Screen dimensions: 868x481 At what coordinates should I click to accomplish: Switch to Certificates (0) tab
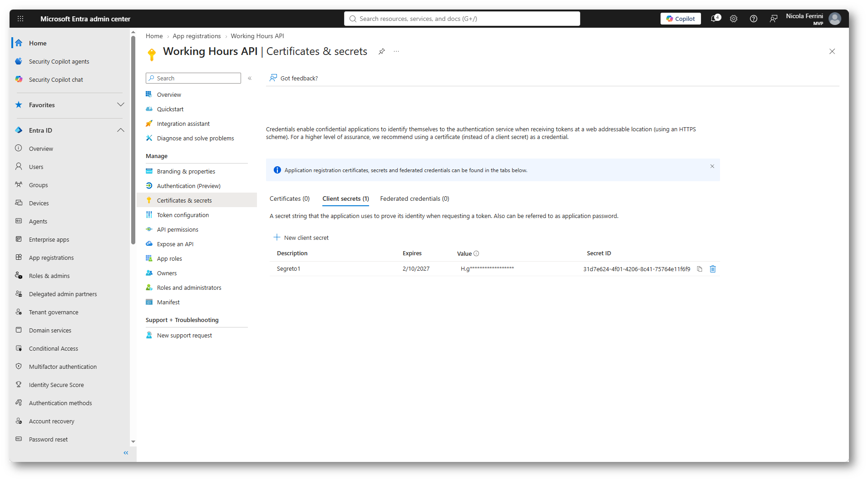pyautogui.click(x=290, y=198)
